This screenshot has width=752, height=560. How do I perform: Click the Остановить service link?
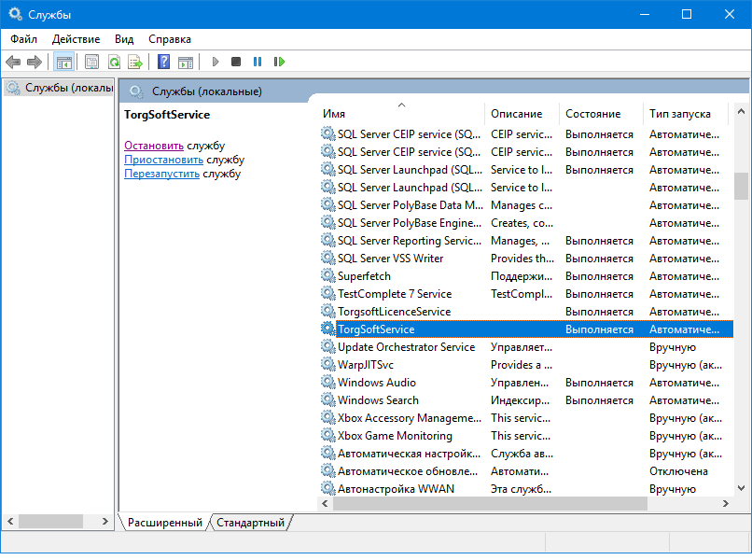pos(154,146)
